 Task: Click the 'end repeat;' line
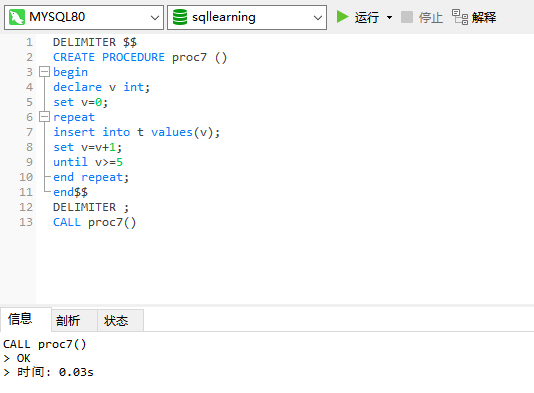91,177
